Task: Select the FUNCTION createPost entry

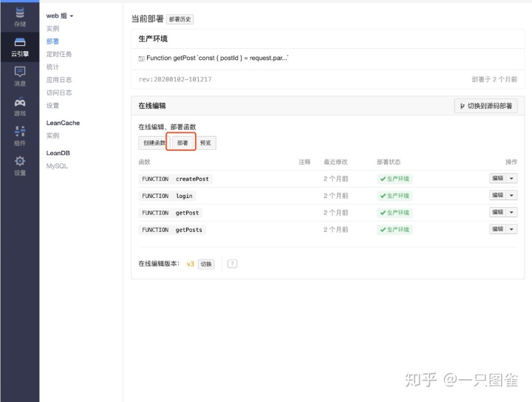Action: (x=175, y=179)
